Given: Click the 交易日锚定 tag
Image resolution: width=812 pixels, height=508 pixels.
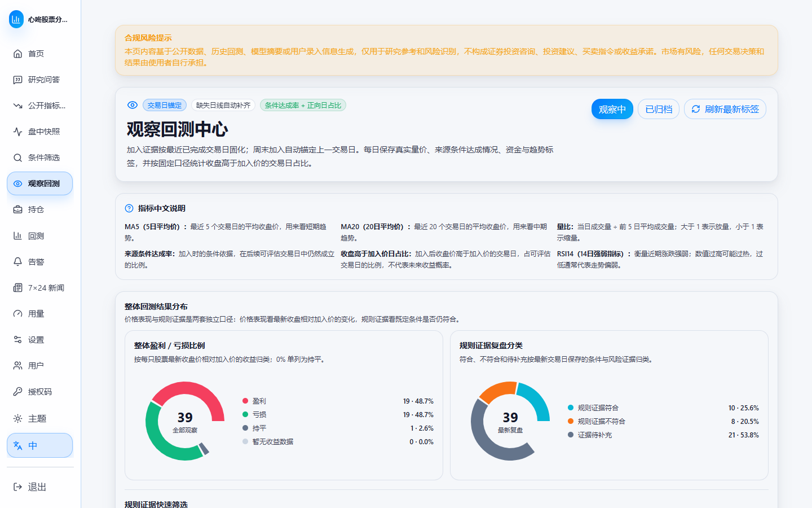Looking at the screenshot, I should (165, 106).
